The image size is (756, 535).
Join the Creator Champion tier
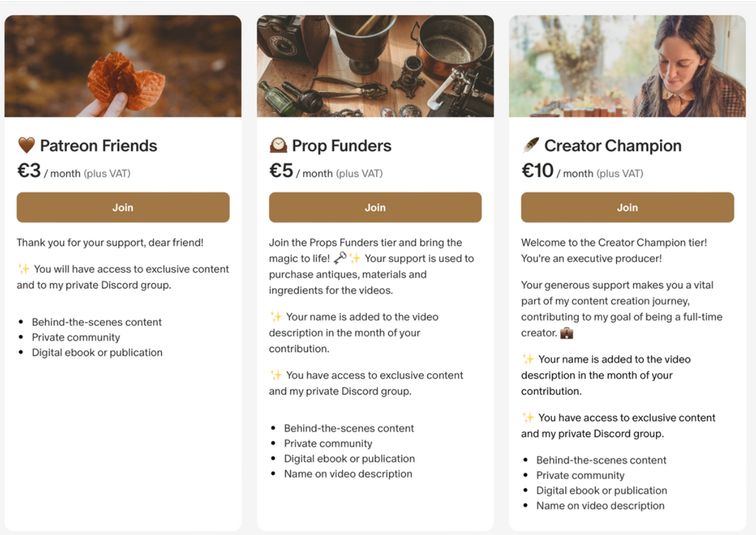(x=627, y=207)
